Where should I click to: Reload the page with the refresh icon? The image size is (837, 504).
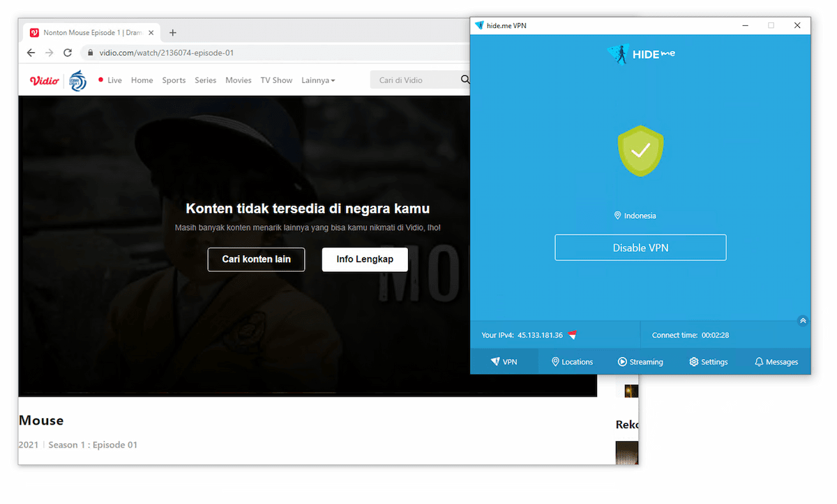[68, 53]
